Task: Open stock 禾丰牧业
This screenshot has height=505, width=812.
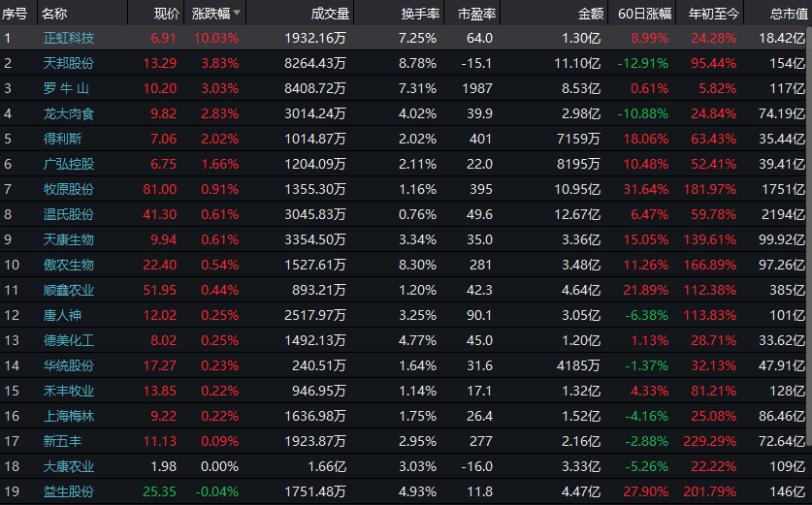Action: coord(68,392)
